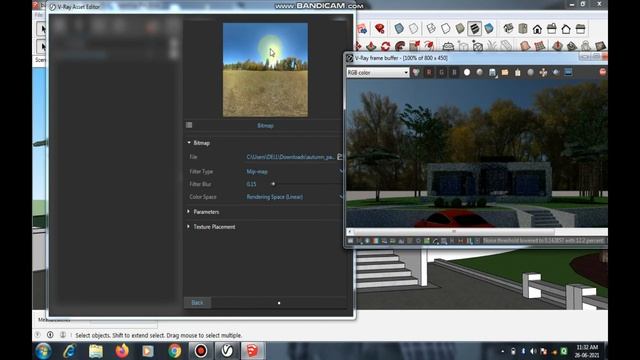640x360 pixels.
Task: Save the rendered image from frame buffer
Action: [x=492, y=73]
